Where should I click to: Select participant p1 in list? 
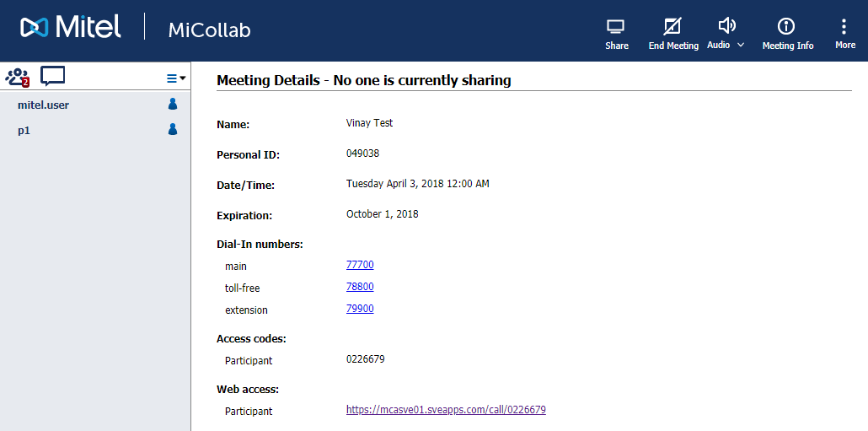(24, 131)
